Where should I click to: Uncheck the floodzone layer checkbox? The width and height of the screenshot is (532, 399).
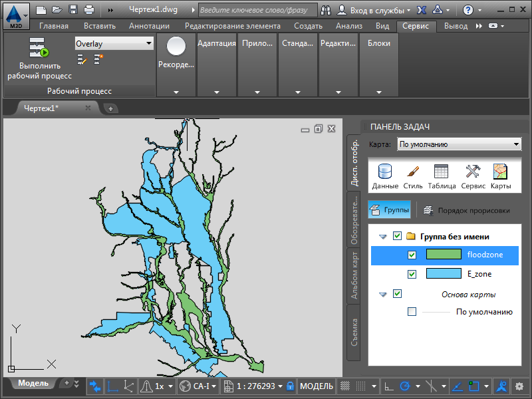pos(412,255)
